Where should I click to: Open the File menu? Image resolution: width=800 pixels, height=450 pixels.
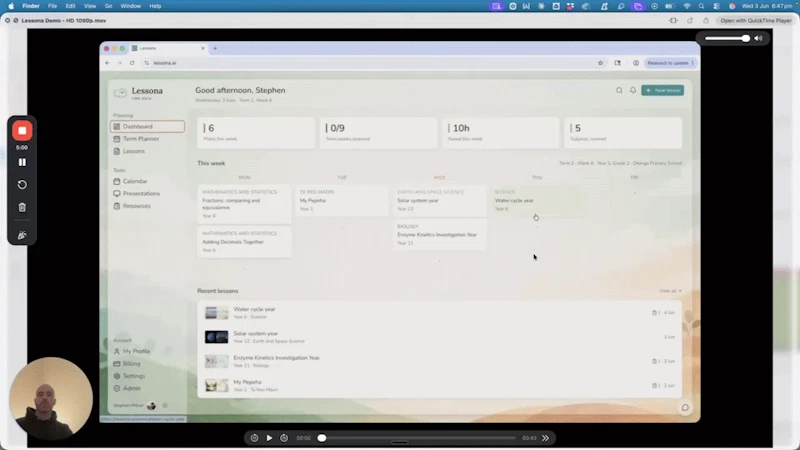(52, 6)
